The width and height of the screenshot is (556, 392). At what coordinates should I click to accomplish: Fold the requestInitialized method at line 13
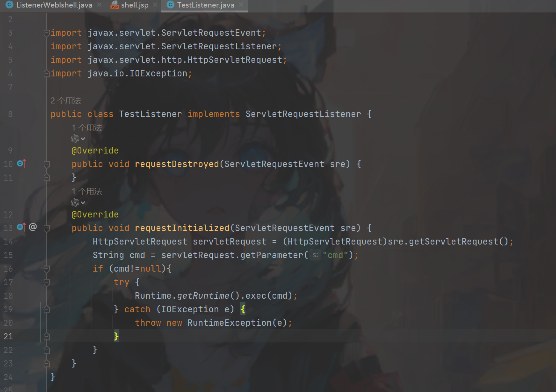47,228
